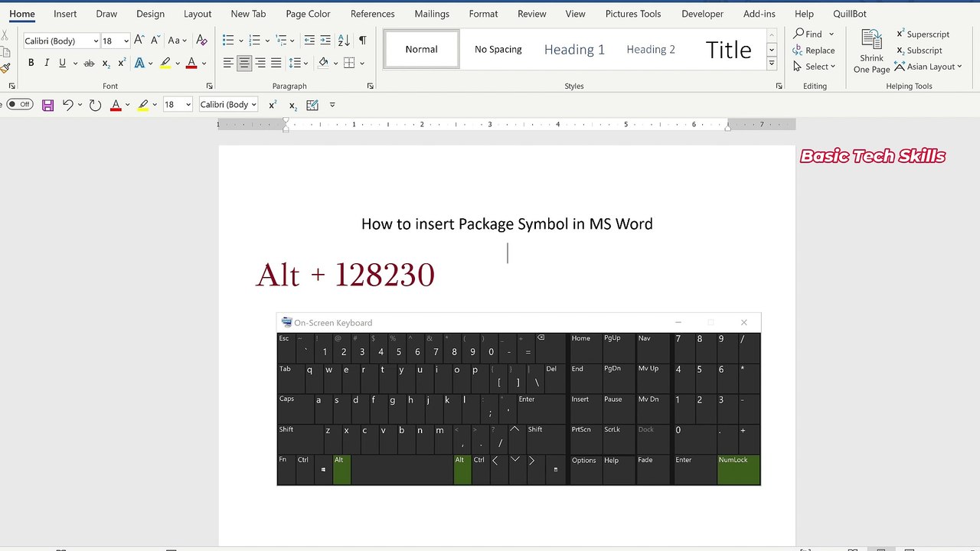Increase paragraph indent
Image resolution: width=980 pixels, height=551 pixels.
(325, 40)
